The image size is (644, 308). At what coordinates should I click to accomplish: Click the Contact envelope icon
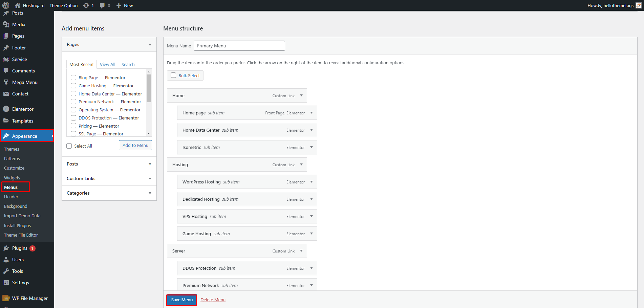(x=6, y=94)
